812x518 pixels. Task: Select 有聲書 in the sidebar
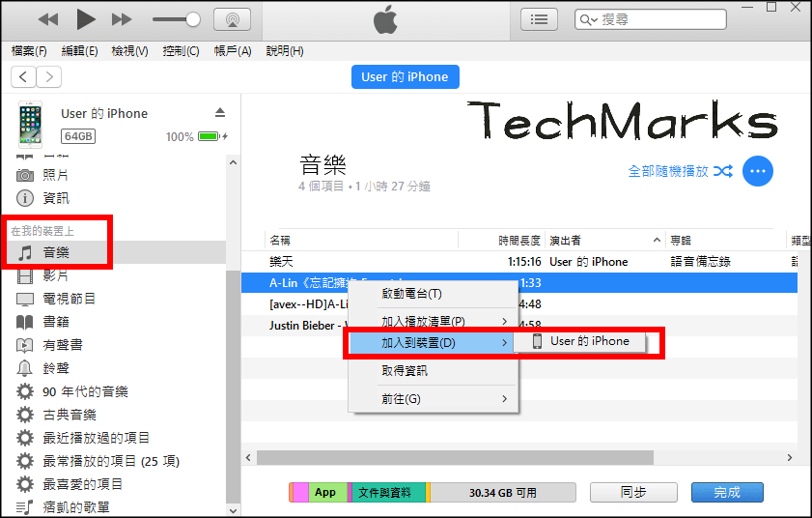[x=62, y=345]
